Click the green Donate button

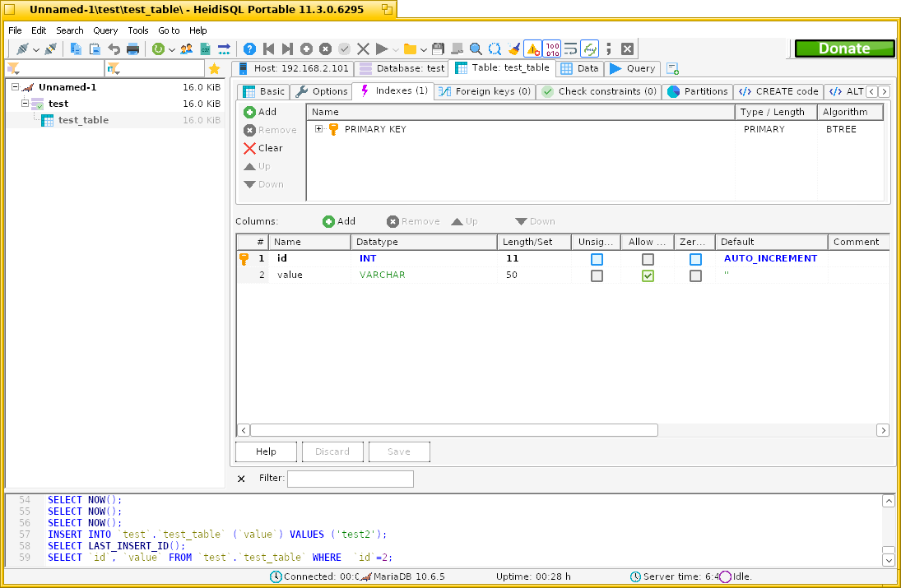pyautogui.click(x=844, y=49)
